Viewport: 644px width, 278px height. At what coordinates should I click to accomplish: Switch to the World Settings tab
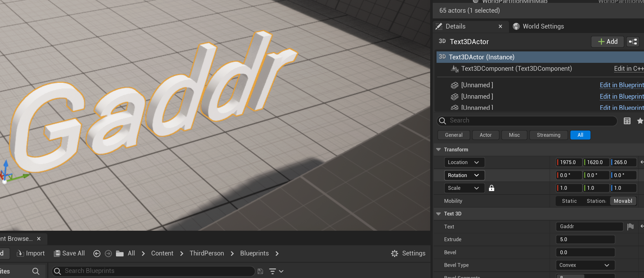click(543, 26)
